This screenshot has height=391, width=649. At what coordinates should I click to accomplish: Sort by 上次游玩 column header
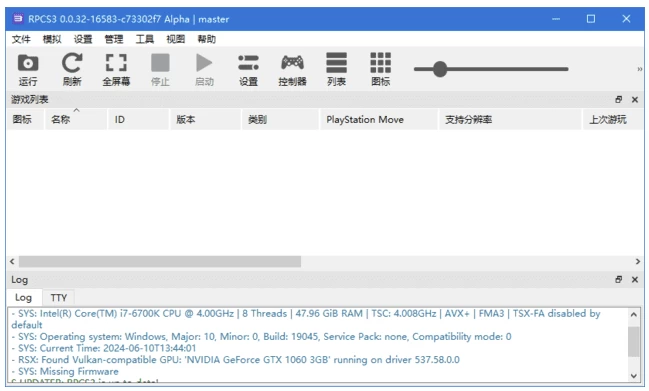pos(613,120)
